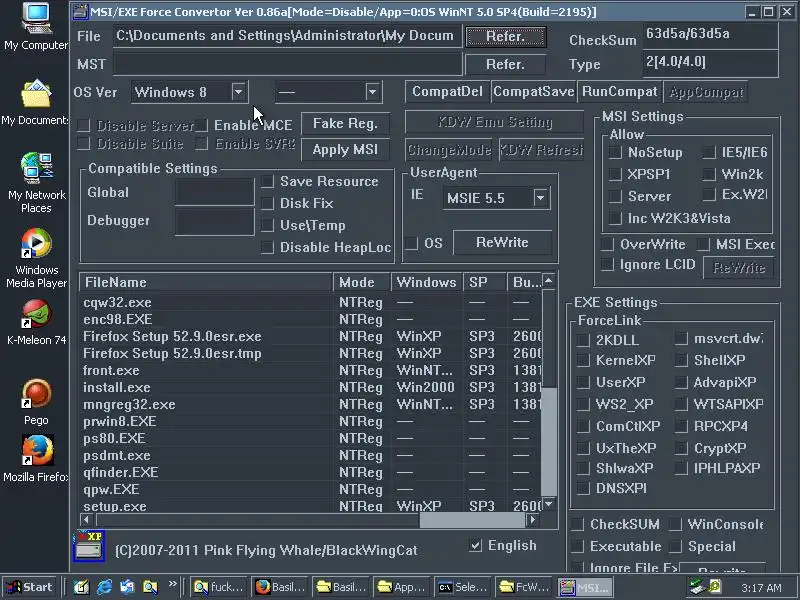800x600 pixels.
Task: Open IE MSIE 5.5 UserAgent dropdown
Action: coord(541,198)
